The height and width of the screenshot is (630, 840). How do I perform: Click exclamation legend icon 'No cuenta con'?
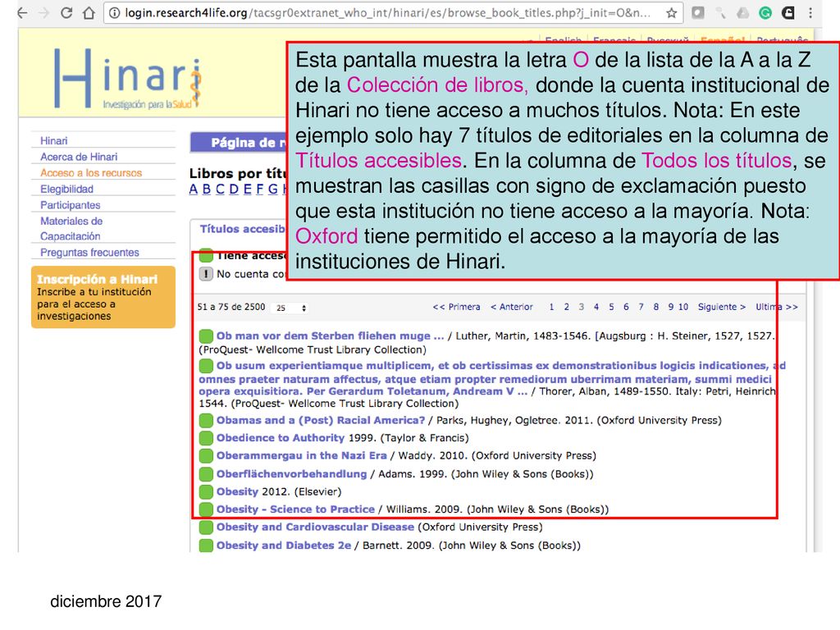206,274
